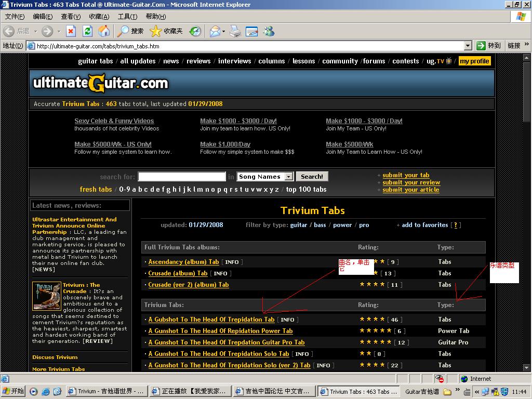This screenshot has height=399, width=532.
Task: Filter tabs by pro type
Action: point(364,225)
